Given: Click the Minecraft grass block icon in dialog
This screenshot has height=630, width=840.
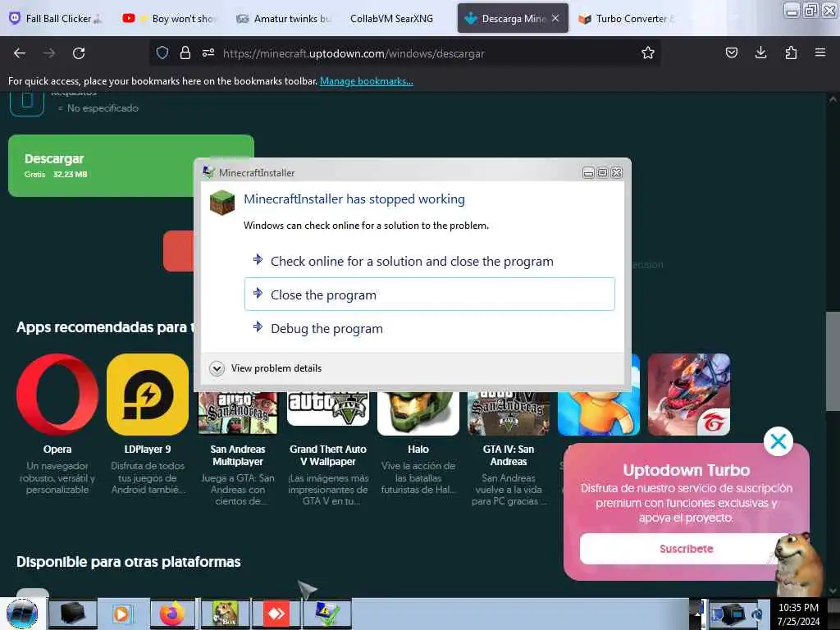Looking at the screenshot, I should pos(221,202).
